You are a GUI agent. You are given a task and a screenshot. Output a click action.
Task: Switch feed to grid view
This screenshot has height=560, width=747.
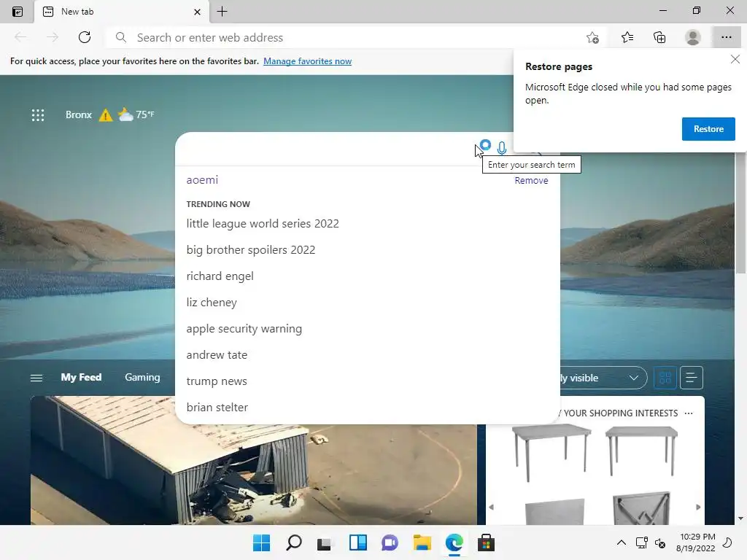[x=665, y=378]
